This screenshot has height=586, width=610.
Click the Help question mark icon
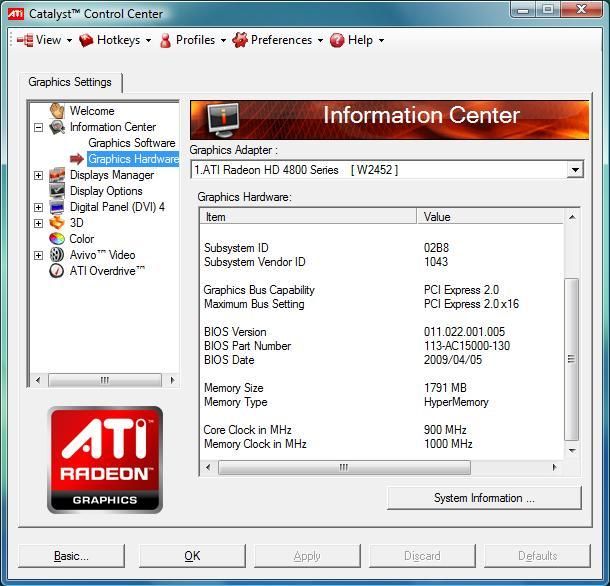pyautogui.click(x=337, y=40)
